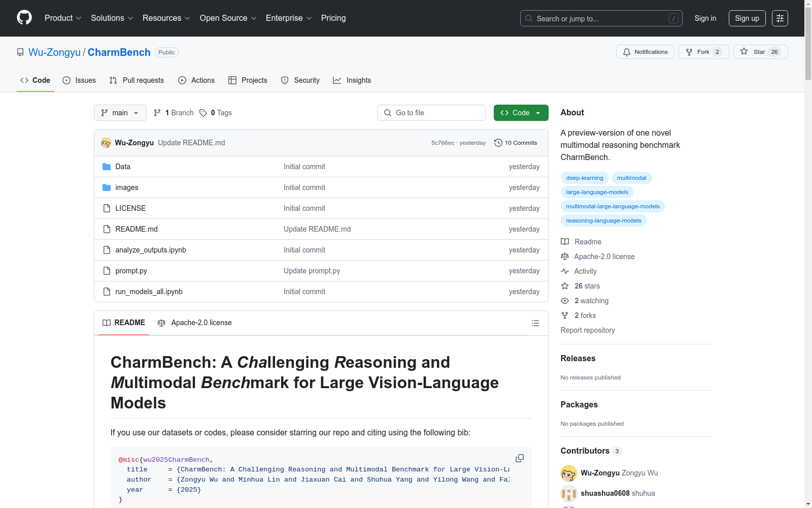Screen dimensions: 812x508
Task: Open the Releases heading link
Action: (578, 358)
